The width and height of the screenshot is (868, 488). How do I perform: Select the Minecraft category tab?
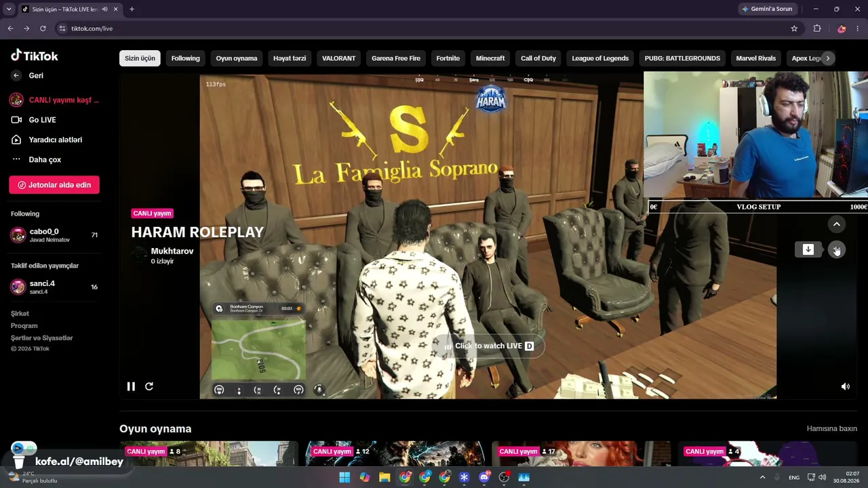tap(490, 58)
